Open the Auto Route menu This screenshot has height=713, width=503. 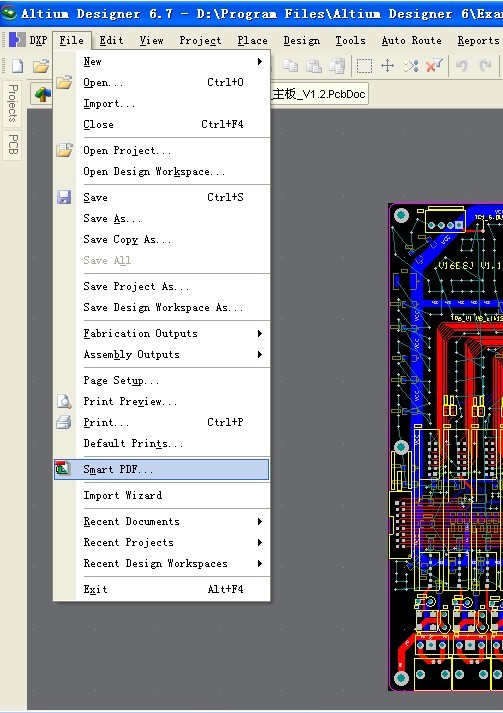click(412, 40)
